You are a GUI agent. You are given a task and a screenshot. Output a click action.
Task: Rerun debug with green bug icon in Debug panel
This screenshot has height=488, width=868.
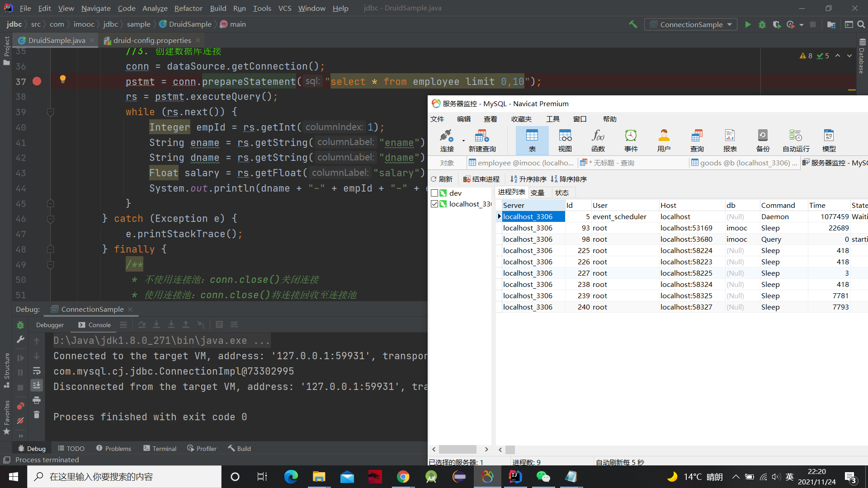click(x=20, y=325)
